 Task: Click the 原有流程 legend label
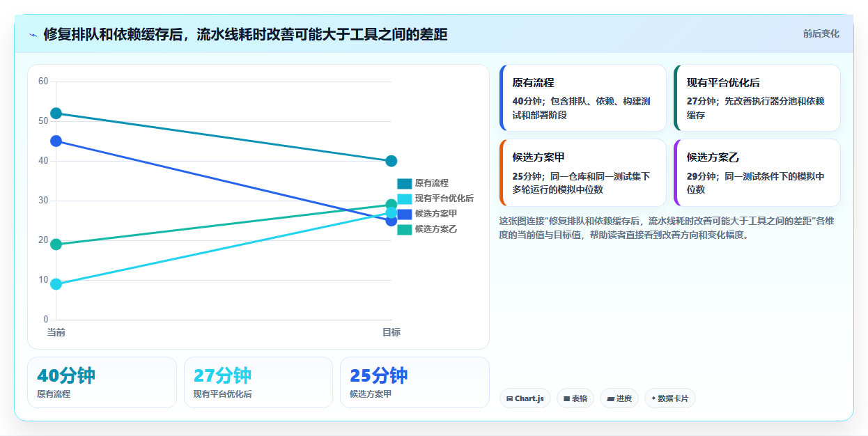click(432, 183)
